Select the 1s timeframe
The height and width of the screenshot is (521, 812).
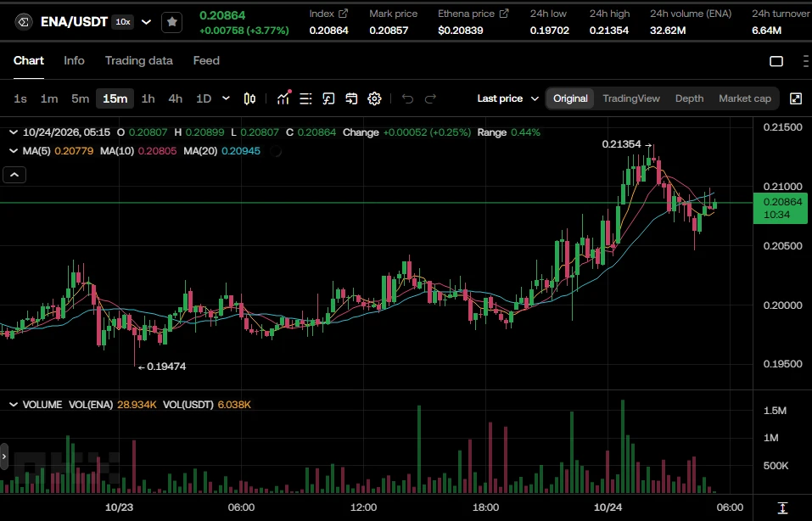point(20,98)
